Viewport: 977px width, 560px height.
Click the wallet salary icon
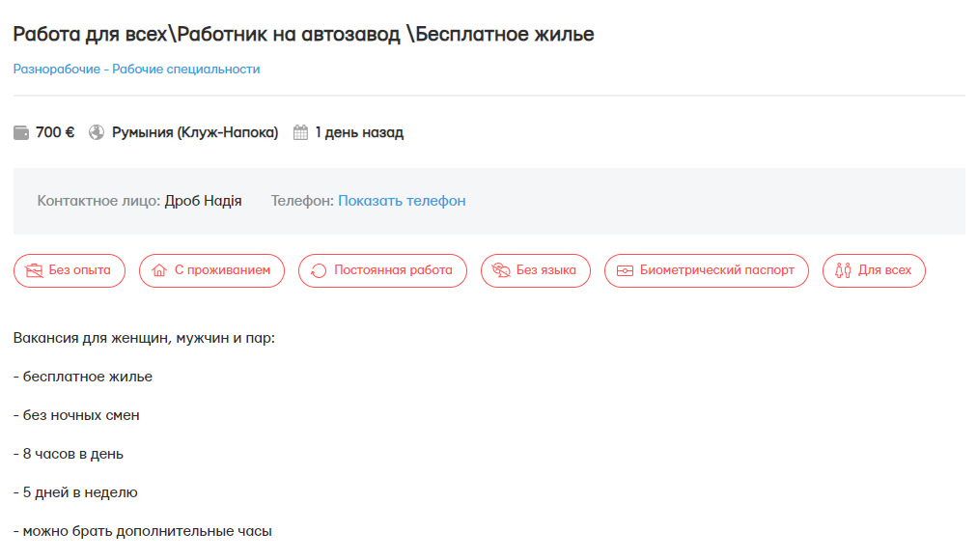[x=21, y=133]
